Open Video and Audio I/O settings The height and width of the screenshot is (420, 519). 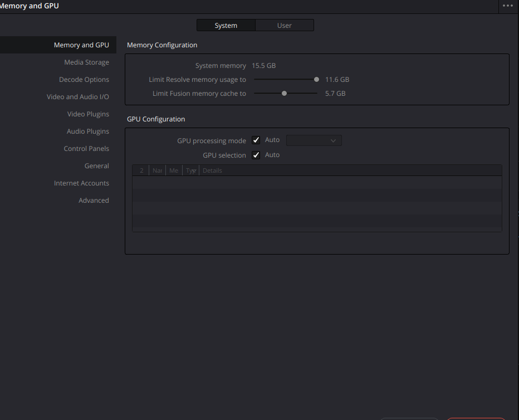point(78,96)
